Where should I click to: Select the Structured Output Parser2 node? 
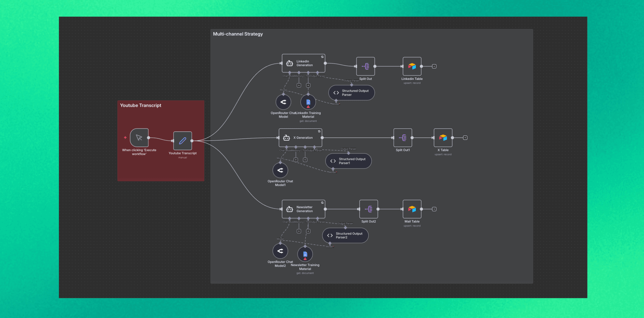(x=345, y=235)
